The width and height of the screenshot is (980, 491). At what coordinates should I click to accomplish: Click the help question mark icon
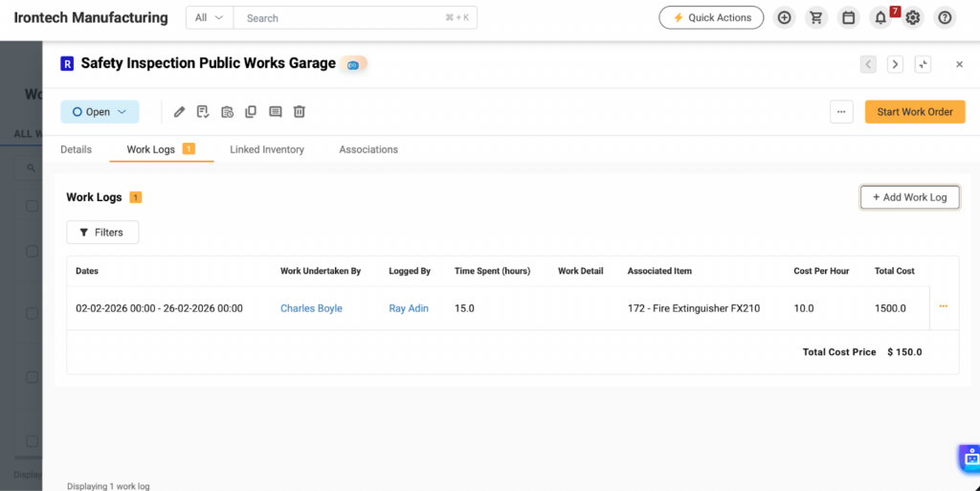click(945, 17)
